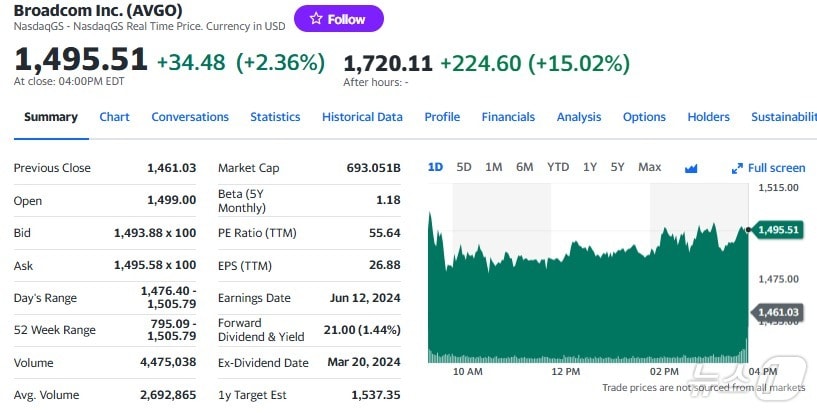Open the Financials tab
817x413 pixels.
click(x=508, y=117)
